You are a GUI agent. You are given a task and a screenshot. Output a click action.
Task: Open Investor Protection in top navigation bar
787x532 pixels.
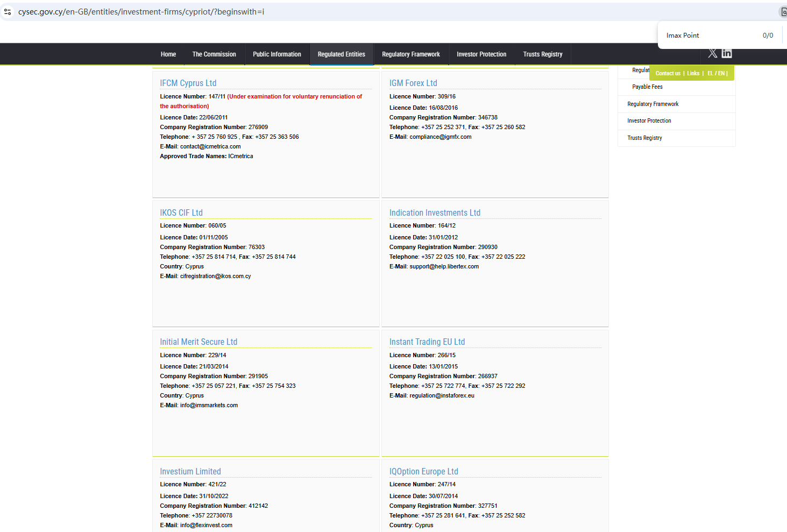click(481, 54)
